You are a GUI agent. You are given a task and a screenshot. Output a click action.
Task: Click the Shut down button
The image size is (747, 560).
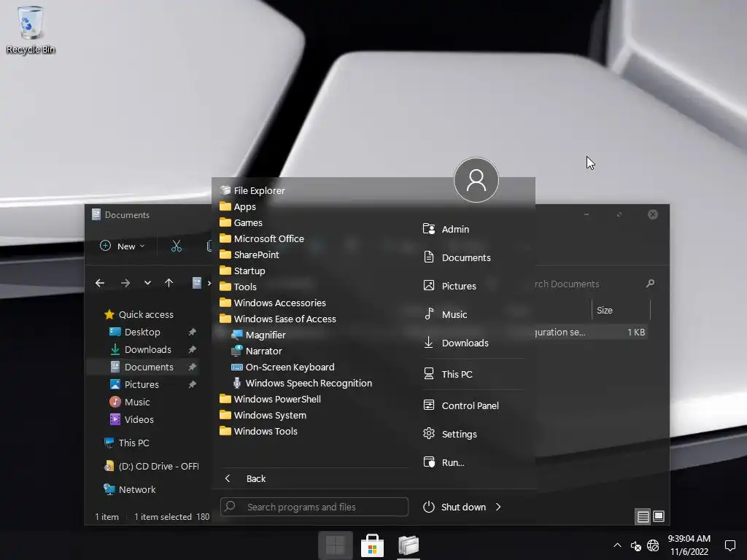point(454,507)
